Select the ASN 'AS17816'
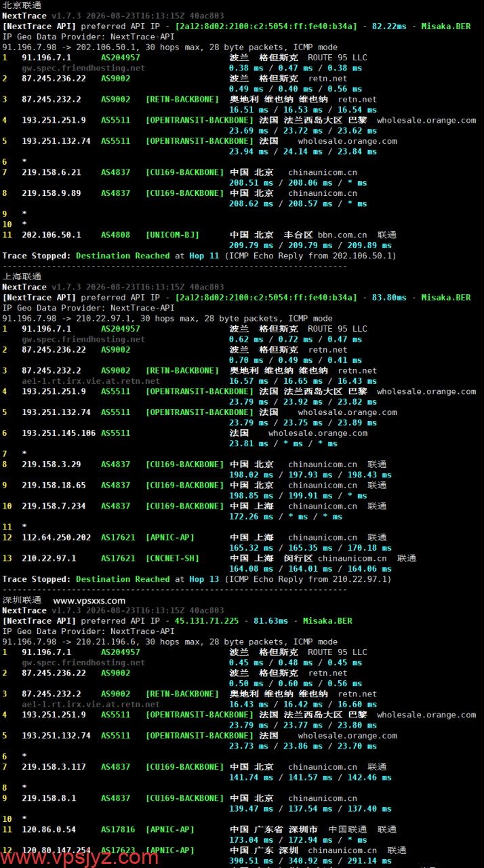Screen dimensions: 484x868 click(118, 829)
